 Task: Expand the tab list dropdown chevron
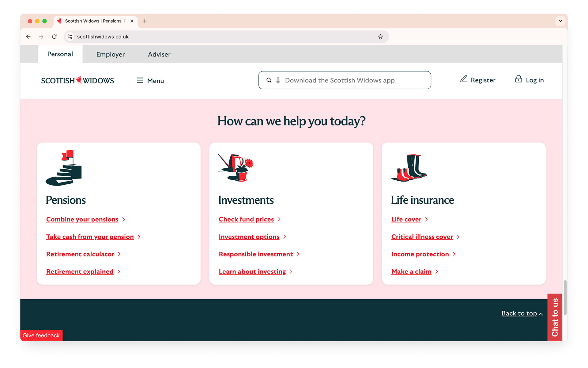tap(560, 21)
